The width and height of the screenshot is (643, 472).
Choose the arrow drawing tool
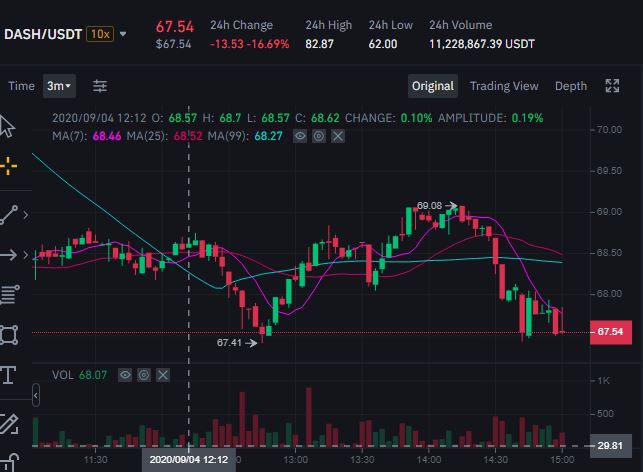9,255
